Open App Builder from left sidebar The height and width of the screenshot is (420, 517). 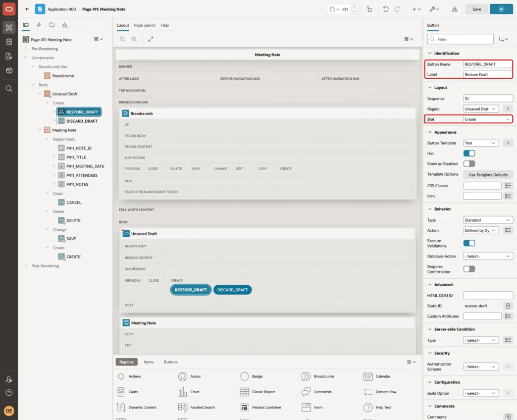tap(9, 27)
